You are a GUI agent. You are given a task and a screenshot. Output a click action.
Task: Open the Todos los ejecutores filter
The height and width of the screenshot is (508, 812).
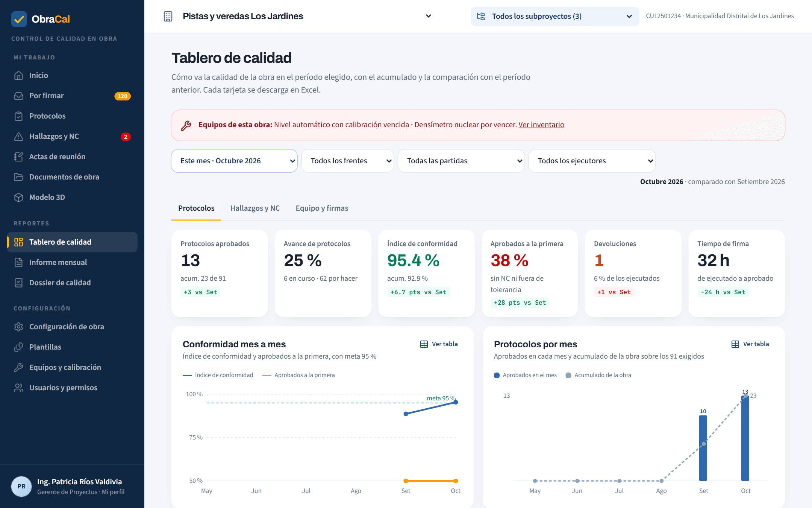coord(592,161)
